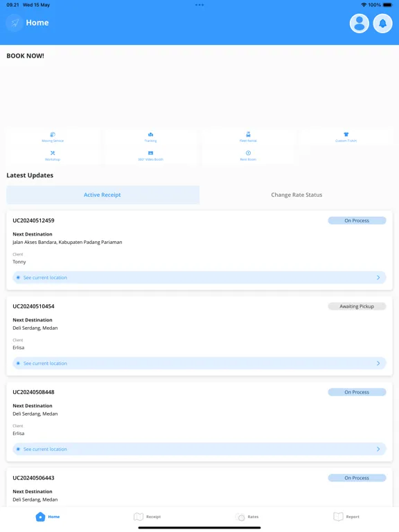
Task: Open Rates in bottom navigation
Action: (x=247, y=517)
